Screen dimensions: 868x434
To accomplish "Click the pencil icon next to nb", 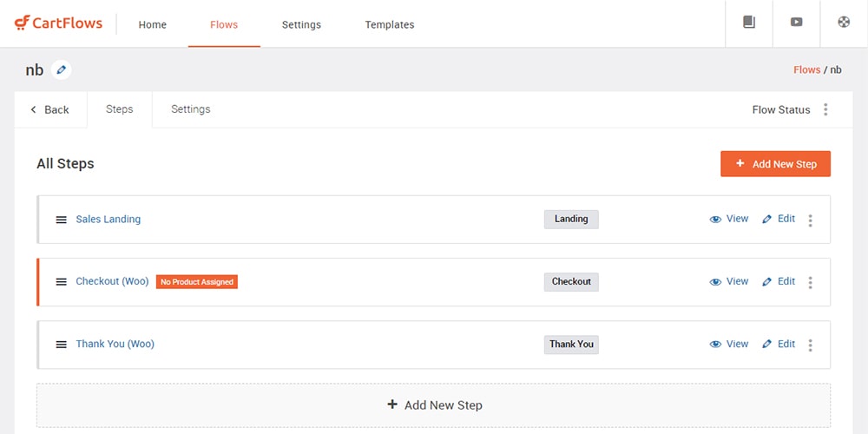I will (x=62, y=70).
